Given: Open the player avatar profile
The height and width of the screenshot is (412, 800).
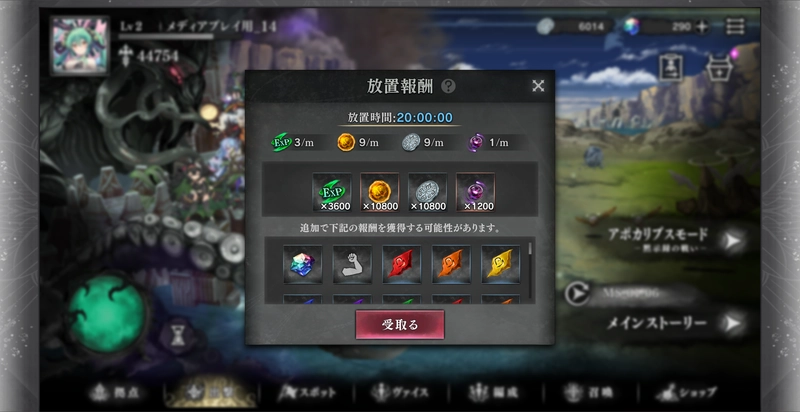Looking at the screenshot, I should [x=80, y=45].
